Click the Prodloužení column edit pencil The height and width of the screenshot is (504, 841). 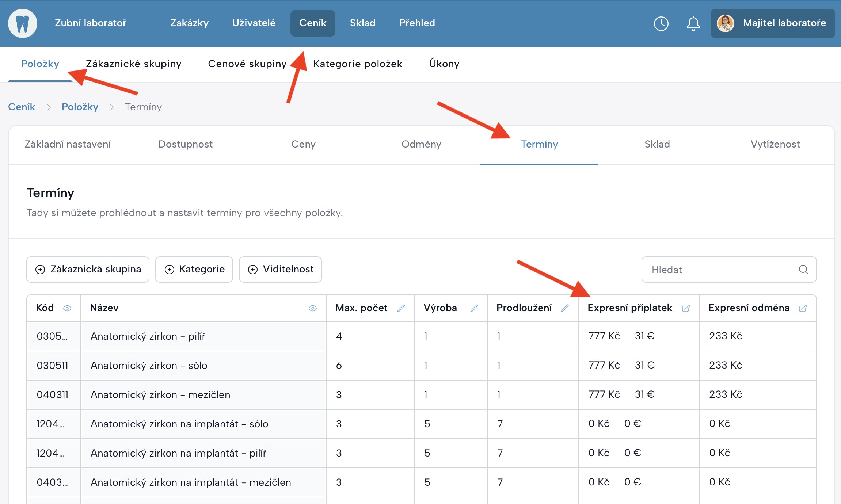click(565, 308)
